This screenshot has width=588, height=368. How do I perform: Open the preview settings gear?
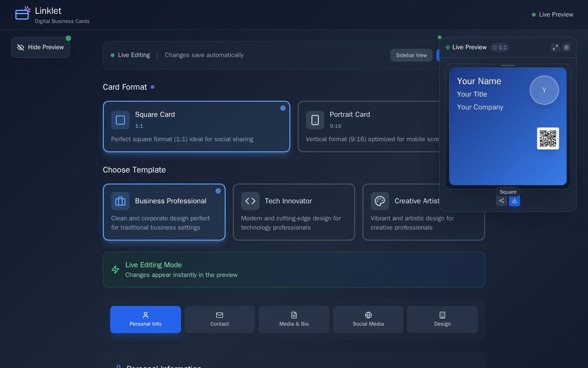click(566, 47)
